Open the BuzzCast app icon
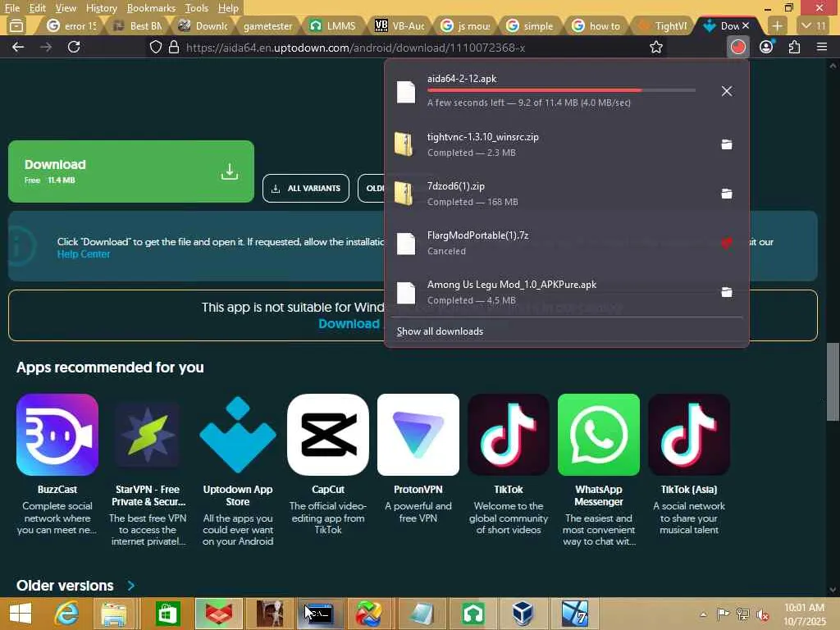This screenshot has width=840, height=630. coord(57,435)
